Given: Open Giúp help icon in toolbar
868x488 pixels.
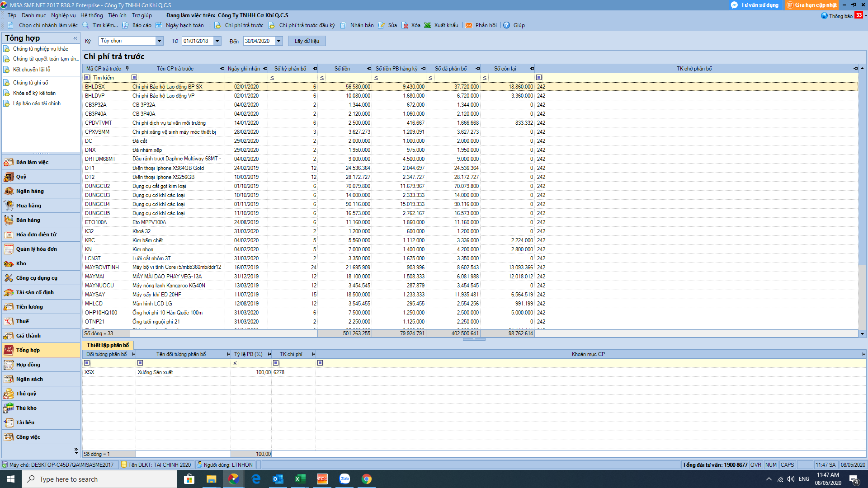Looking at the screenshot, I should click(507, 25).
